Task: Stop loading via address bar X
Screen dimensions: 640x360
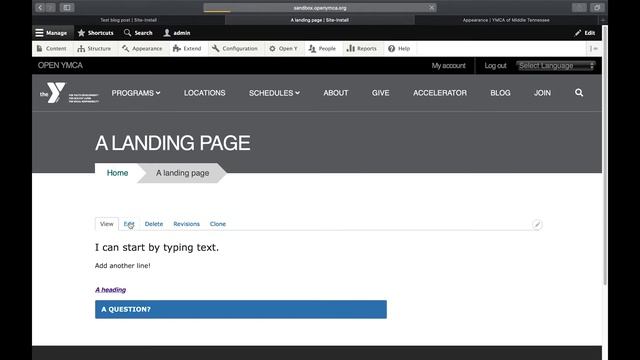Action: click(431, 8)
